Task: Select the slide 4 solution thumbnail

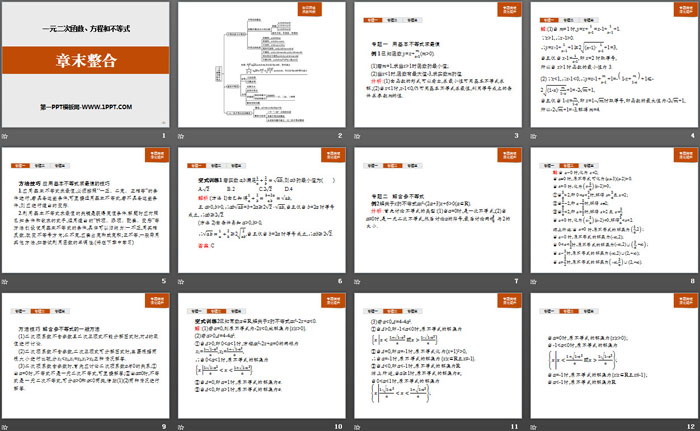Action: [614, 67]
